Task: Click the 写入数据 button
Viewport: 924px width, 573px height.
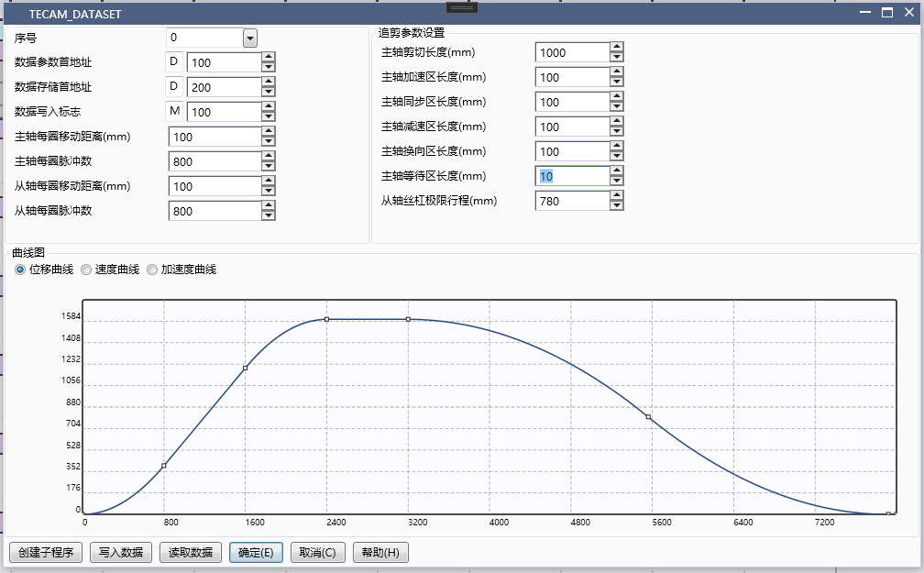Action: pos(122,552)
